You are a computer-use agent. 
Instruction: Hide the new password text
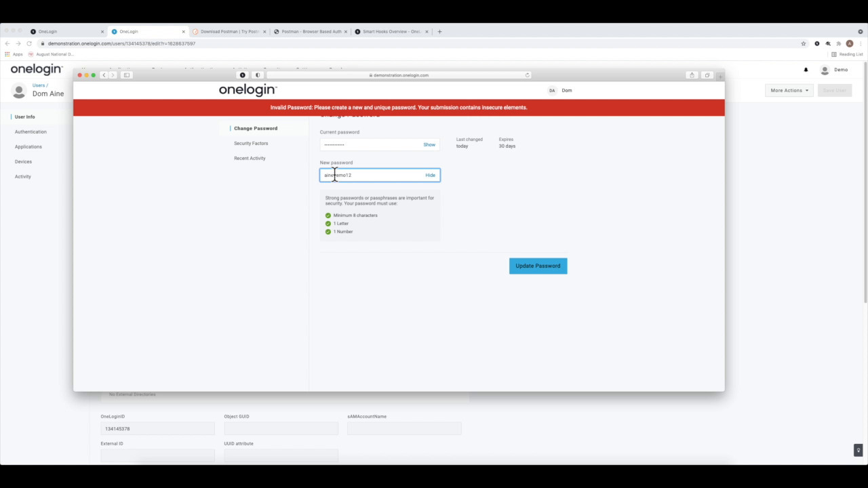tap(430, 175)
